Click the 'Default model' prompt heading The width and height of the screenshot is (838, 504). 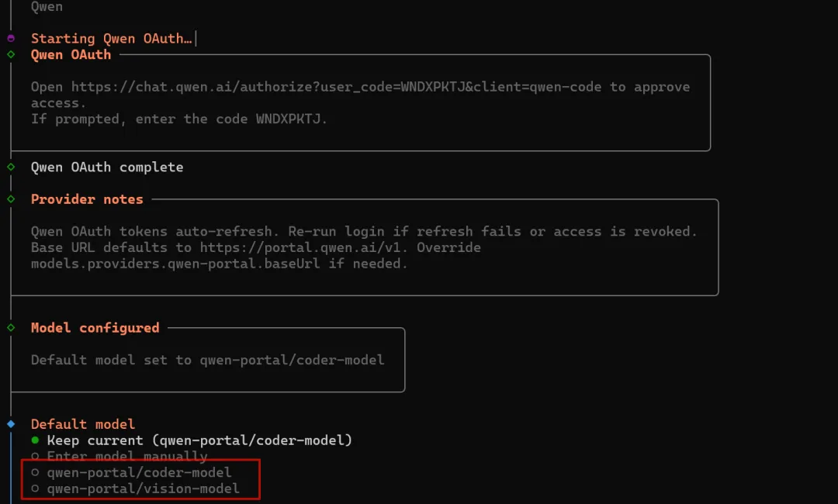click(83, 424)
